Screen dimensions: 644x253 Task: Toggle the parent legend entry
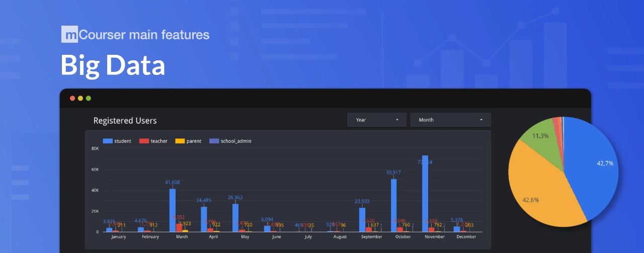188,141
